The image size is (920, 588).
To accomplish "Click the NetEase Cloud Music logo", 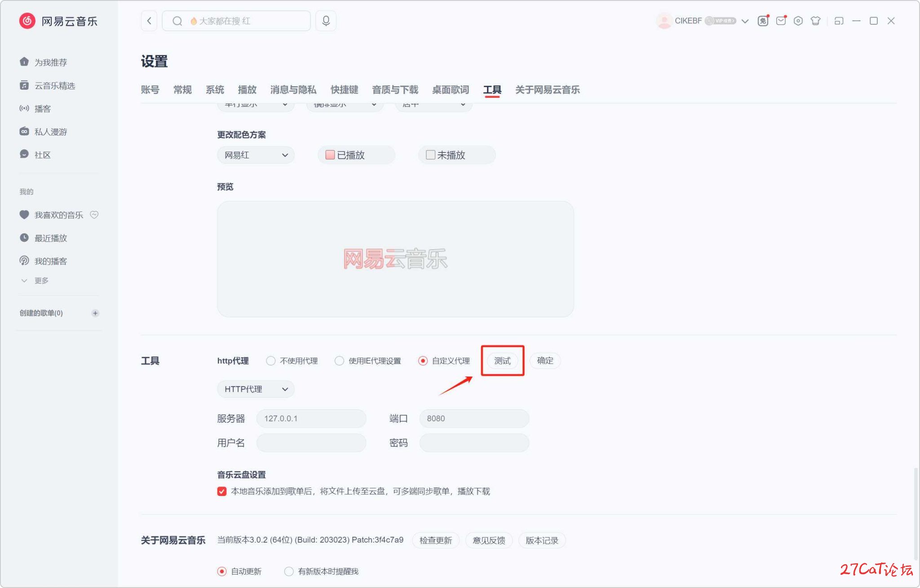I will [x=58, y=21].
